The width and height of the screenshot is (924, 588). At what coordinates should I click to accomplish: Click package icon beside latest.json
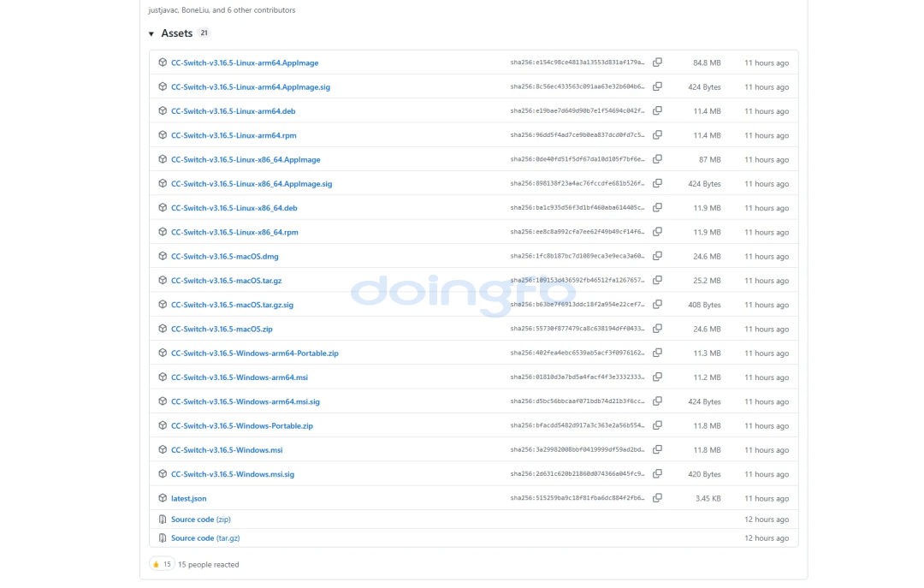[x=163, y=497]
